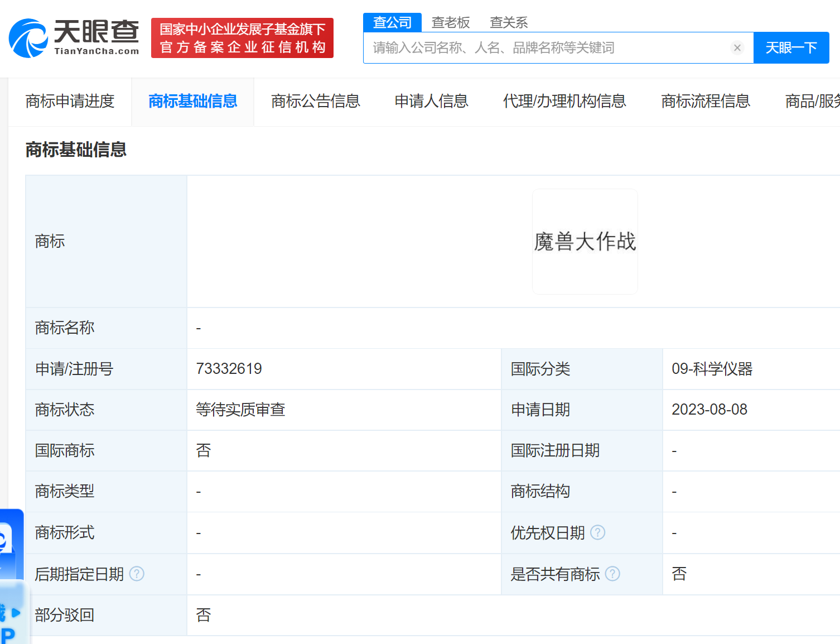Viewport: 840px width, 644px height.
Task: Open the 申请人信息 tab
Action: tap(431, 102)
